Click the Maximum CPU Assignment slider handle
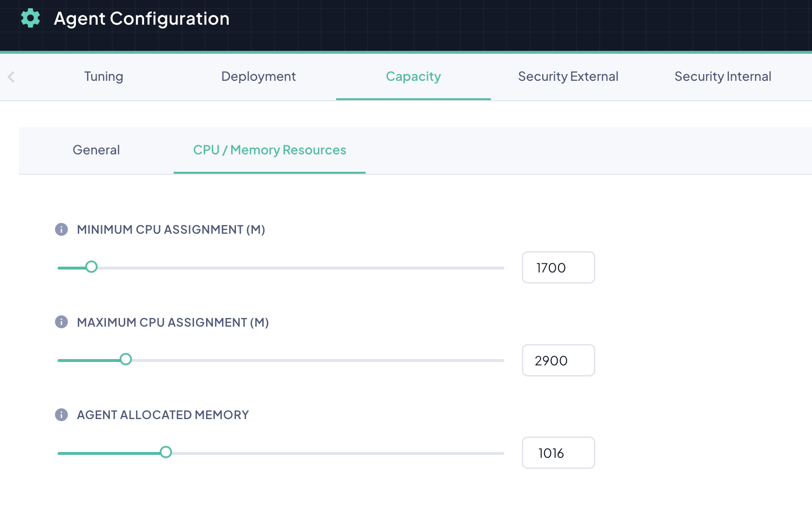The width and height of the screenshot is (812, 527). pyautogui.click(x=126, y=360)
